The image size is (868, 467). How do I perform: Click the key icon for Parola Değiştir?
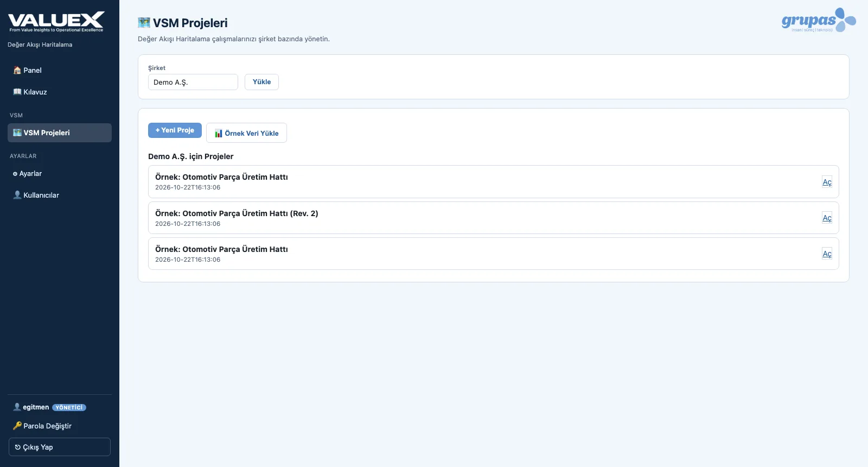pos(17,426)
